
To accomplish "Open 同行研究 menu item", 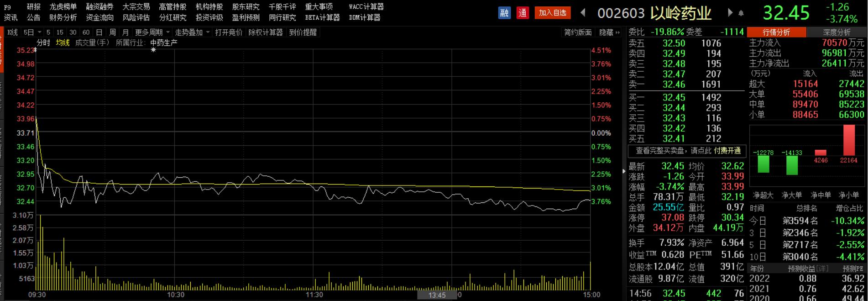I will click(x=282, y=17).
